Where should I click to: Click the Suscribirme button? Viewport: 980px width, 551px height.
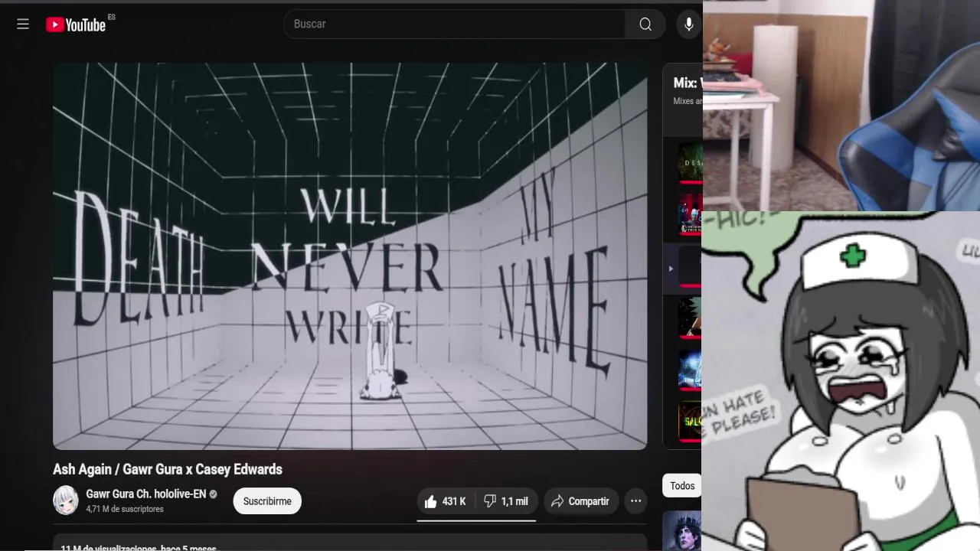point(267,501)
